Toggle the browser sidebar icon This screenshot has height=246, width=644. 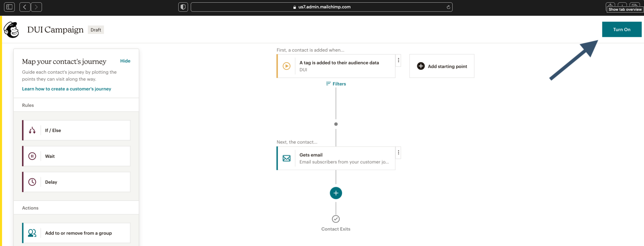tap(9, 7)
